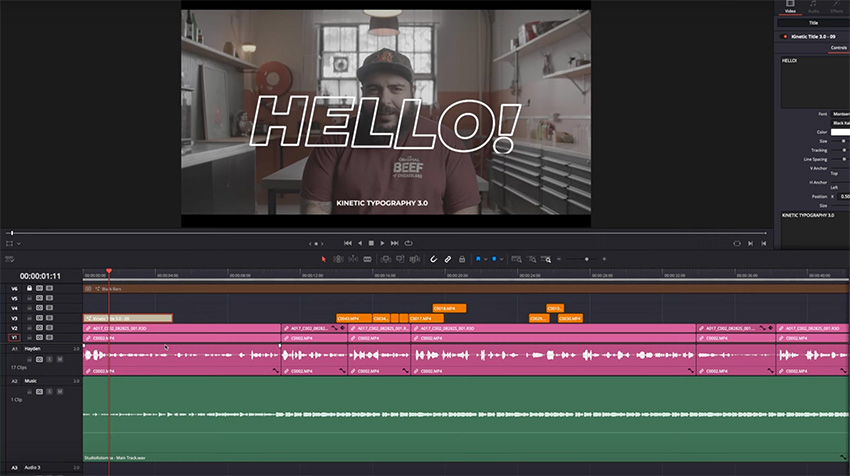Open the viewer options dropdown at bottom-left

[x=17, y=243]
